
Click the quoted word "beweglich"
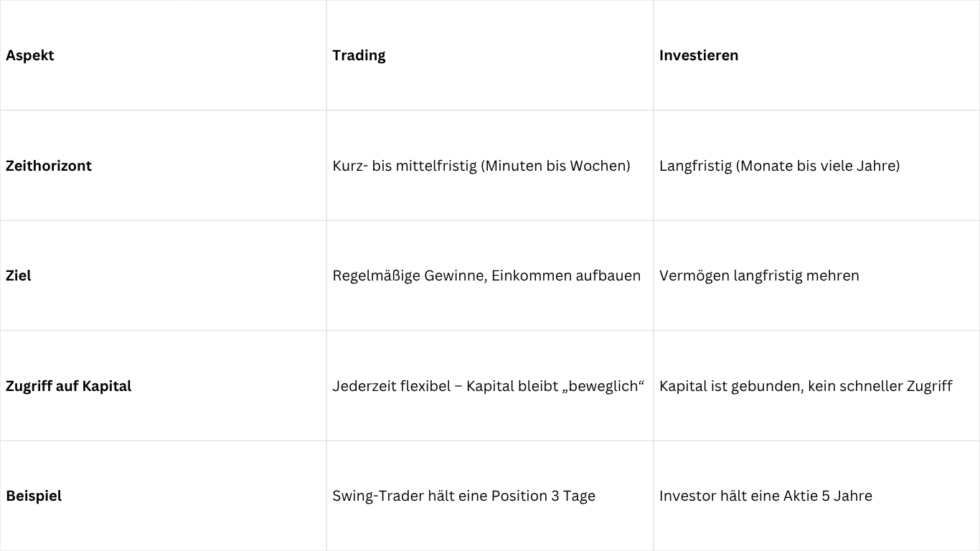[605, 386]
